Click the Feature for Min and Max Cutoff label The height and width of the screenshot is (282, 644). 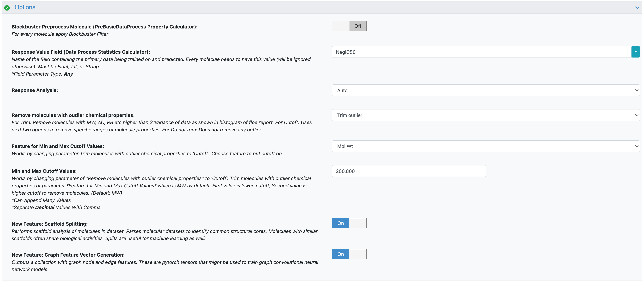click(x=58, y=146)
